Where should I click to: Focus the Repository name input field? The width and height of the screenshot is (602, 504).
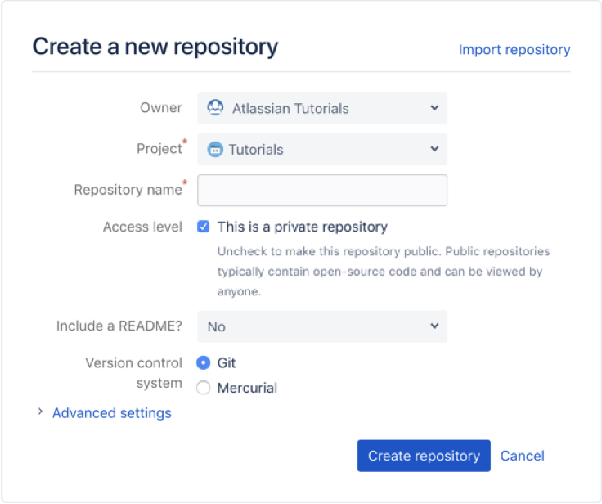tap(322, 190)
